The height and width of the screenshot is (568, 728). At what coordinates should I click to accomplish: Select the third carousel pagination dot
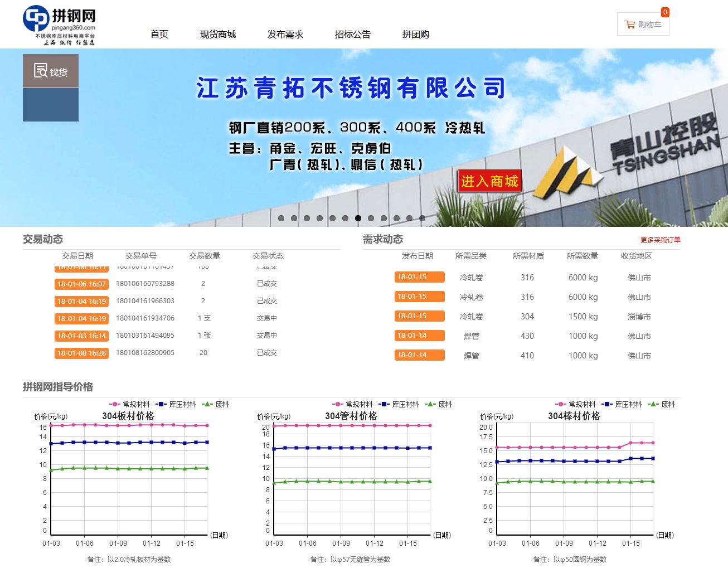coord(307,219)
